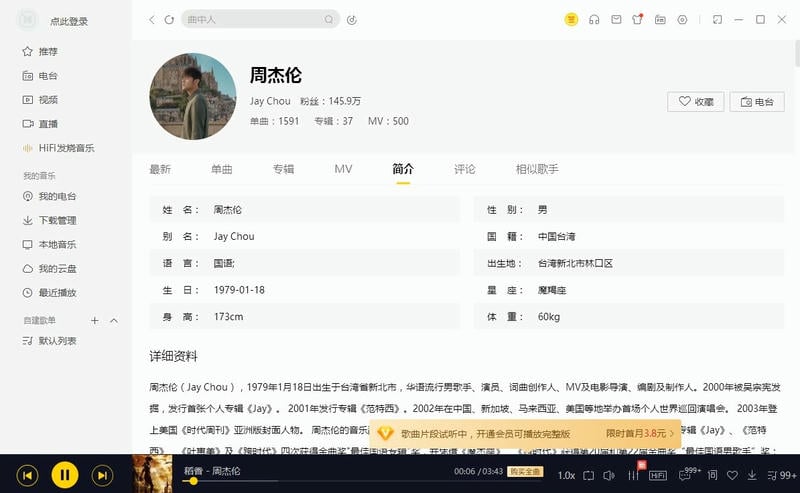Switch to mini mode icon
The width and height of the screenshot is (800, 493).
(x=717, y=19)
